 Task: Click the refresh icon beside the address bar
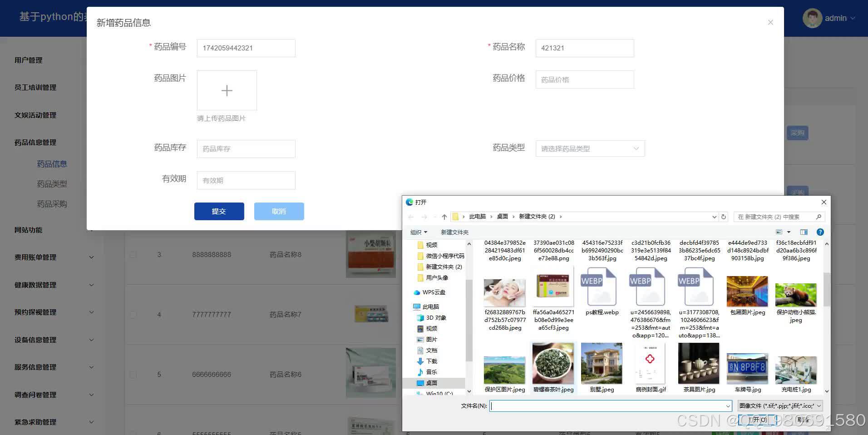click(723, 217)
